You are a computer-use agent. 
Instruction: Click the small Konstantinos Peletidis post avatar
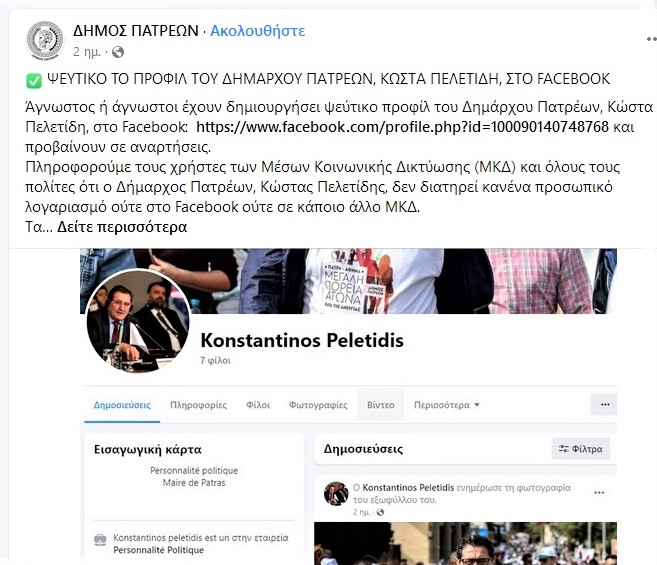click(336, 493)
